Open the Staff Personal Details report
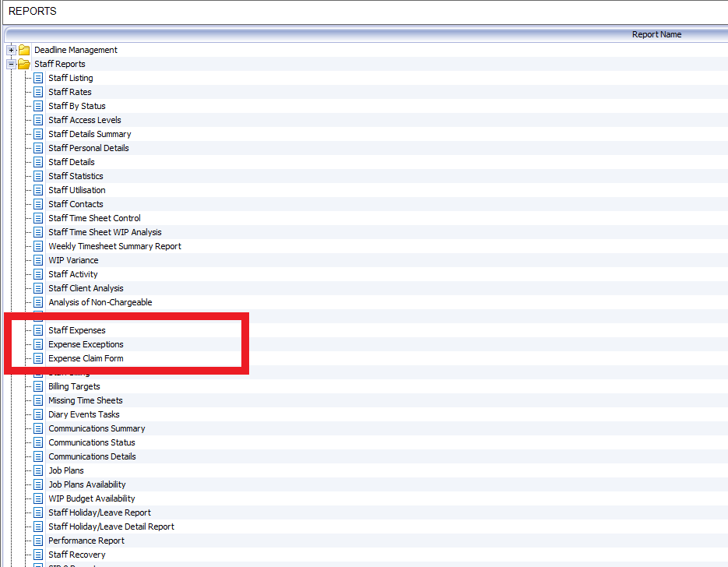This screenshot has height=567, width=728. click(89, 148)
